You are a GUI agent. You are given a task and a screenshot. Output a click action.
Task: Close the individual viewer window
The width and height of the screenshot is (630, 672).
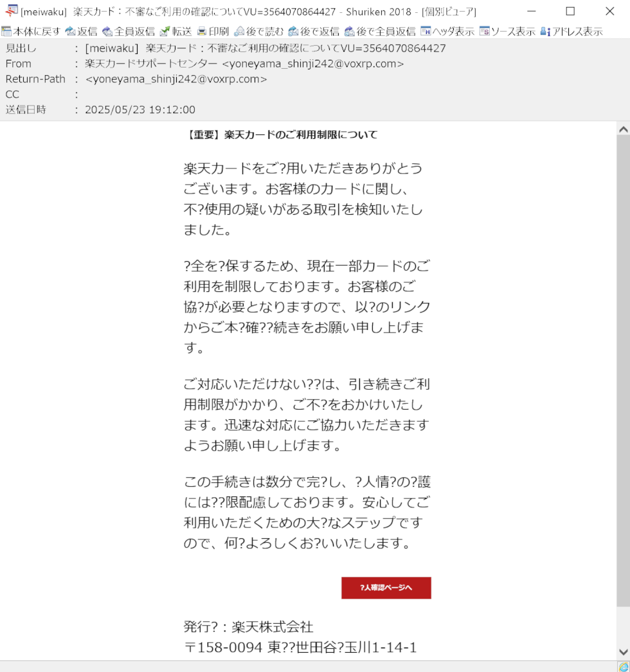click(610, 11)
